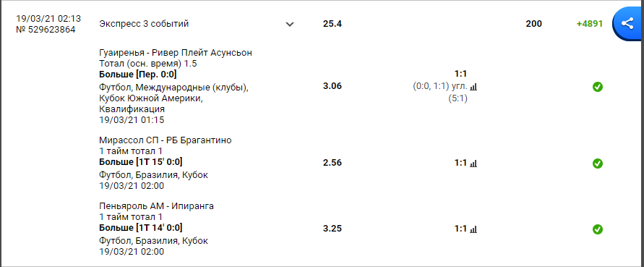Screen dimensions: 644x267
Task: Click the 200 stake amount
Action: click(533, 24)
